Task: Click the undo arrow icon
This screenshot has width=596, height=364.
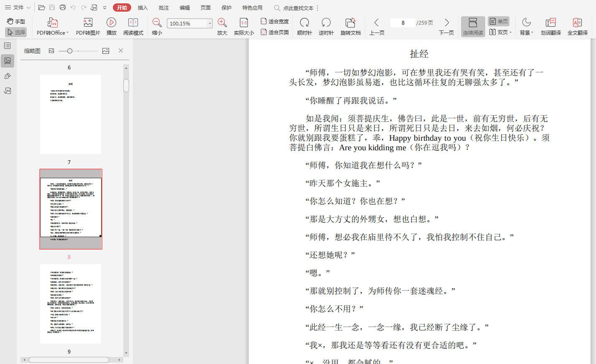Action: pos(73,8)
